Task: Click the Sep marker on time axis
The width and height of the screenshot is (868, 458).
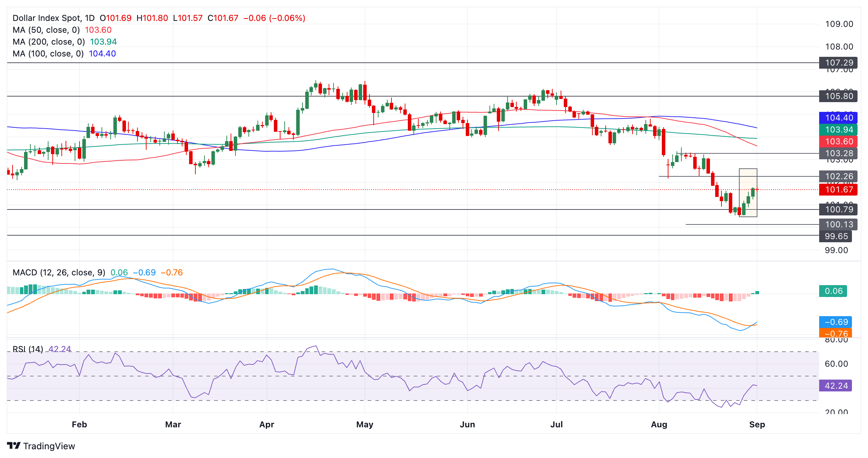Action: tap(757, 425)
